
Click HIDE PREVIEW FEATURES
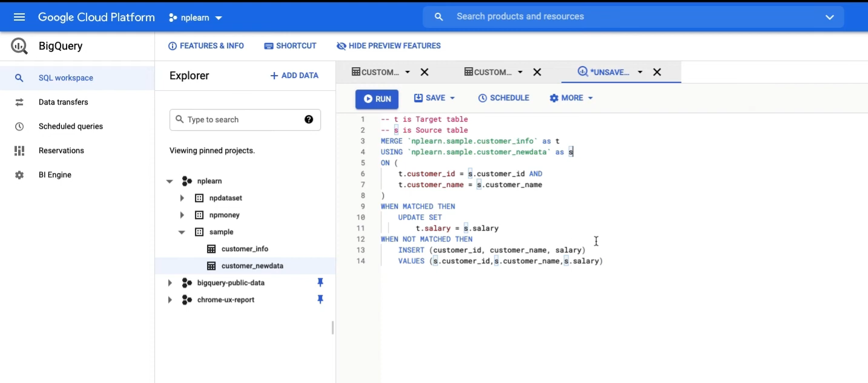pos(389,46)
